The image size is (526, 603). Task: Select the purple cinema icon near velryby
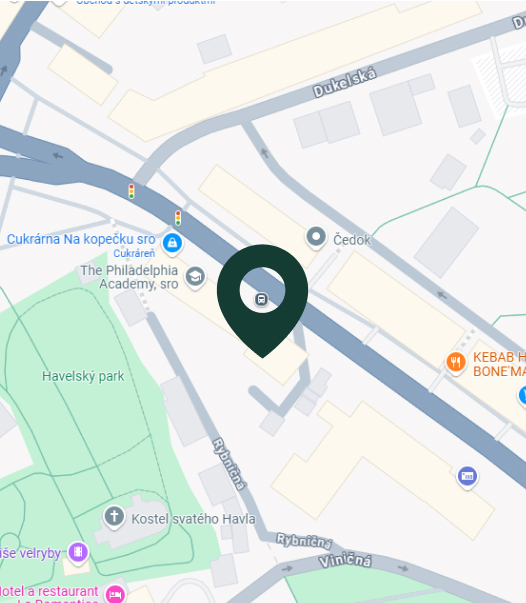[78, 553]
